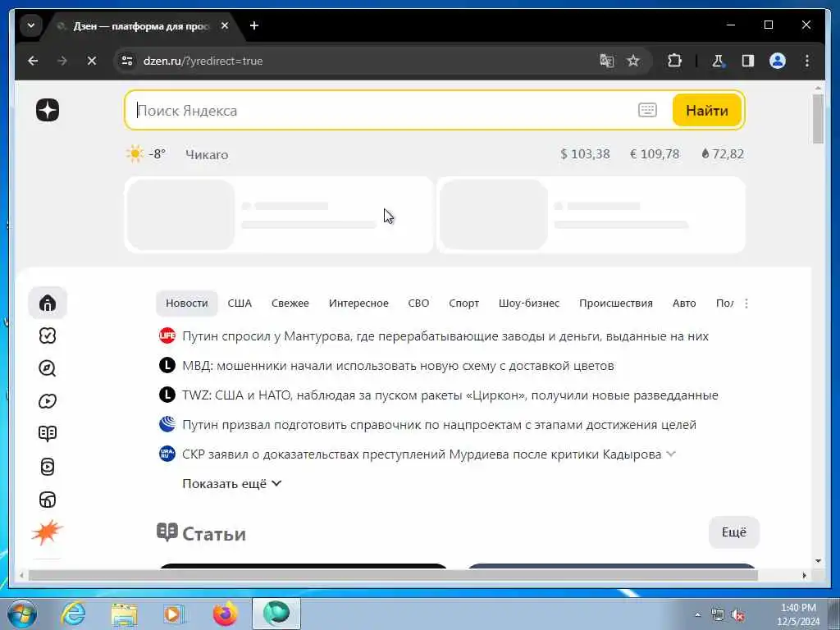Open the Путин справочник по нацпроектам headline

(440, 425)
